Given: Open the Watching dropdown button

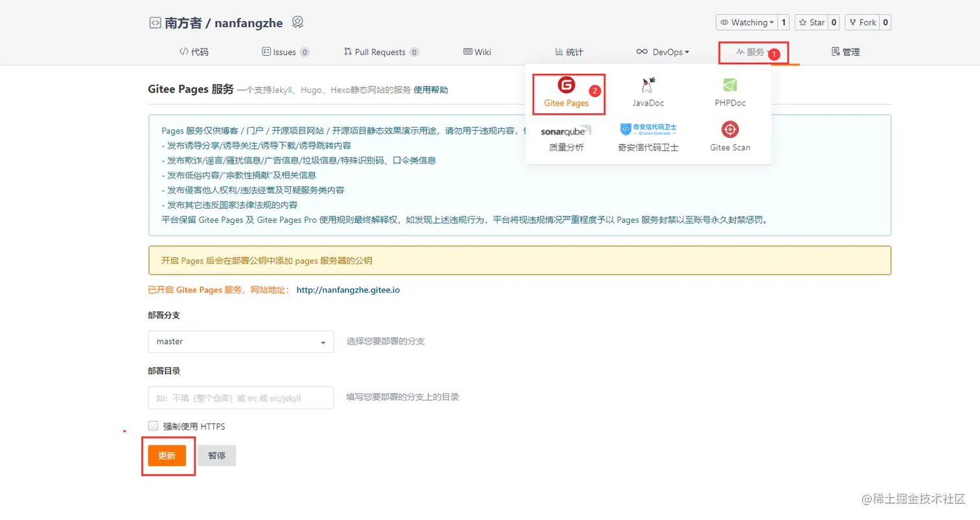Looking at the screenshot, I should tap(746, 23).
